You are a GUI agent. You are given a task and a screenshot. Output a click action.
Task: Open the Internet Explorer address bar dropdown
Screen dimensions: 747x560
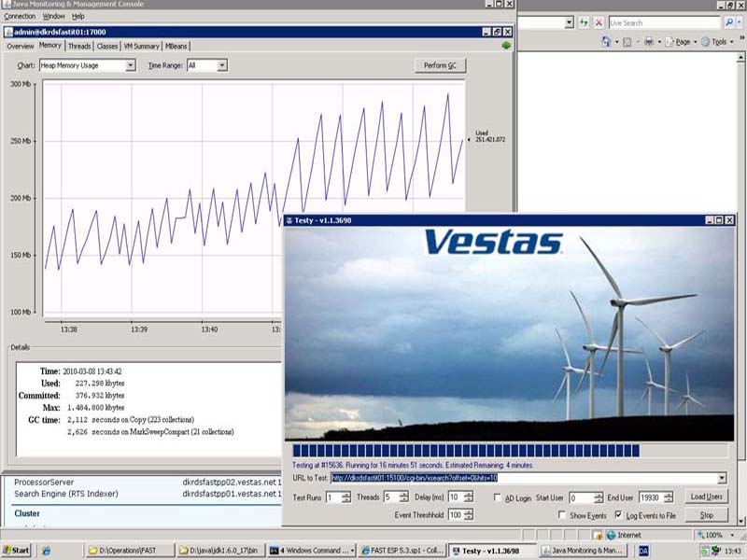569,22
